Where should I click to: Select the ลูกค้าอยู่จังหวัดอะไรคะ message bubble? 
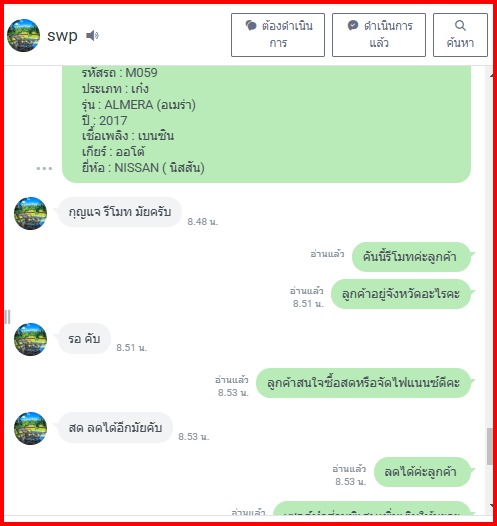(401, 294)
